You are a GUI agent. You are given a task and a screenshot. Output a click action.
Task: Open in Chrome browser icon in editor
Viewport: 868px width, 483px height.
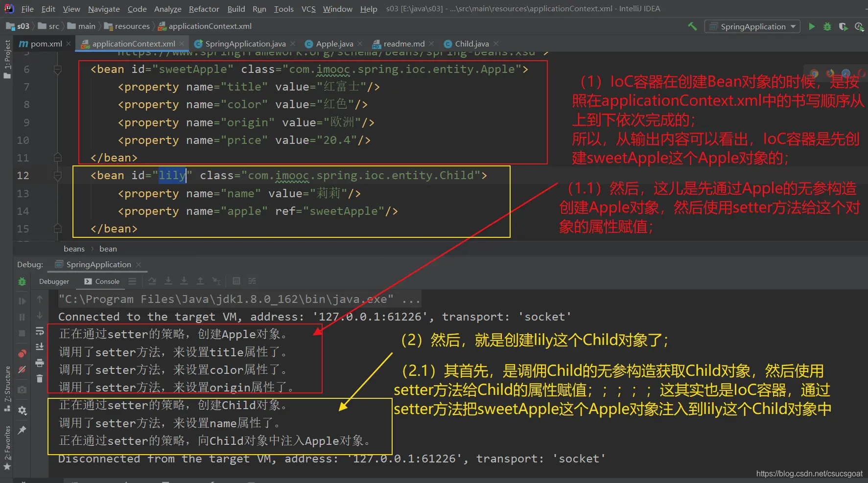(x=814, y=73)
